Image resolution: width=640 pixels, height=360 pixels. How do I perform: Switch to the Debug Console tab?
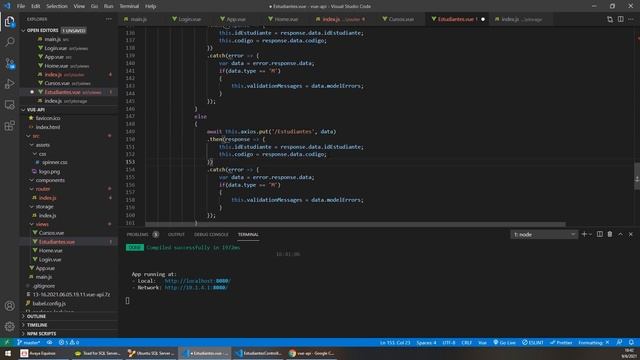click(211, 234)
